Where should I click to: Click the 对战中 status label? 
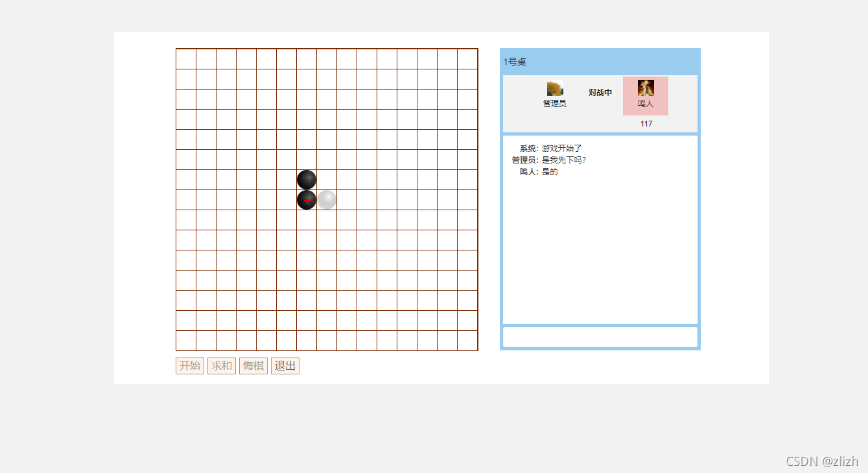pyautogui.click(x=600, y=93)
